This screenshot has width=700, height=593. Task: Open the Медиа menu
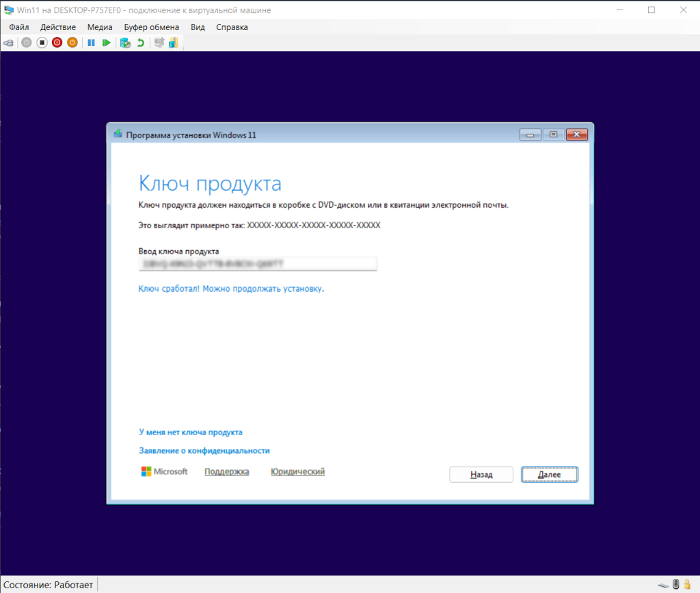coord(100,27)
